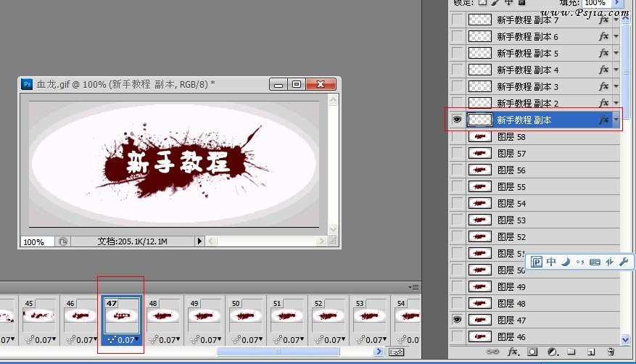The image size is (636, 364).
Task: Show the 图层 46 layer
Action: (x=457, y=336)
